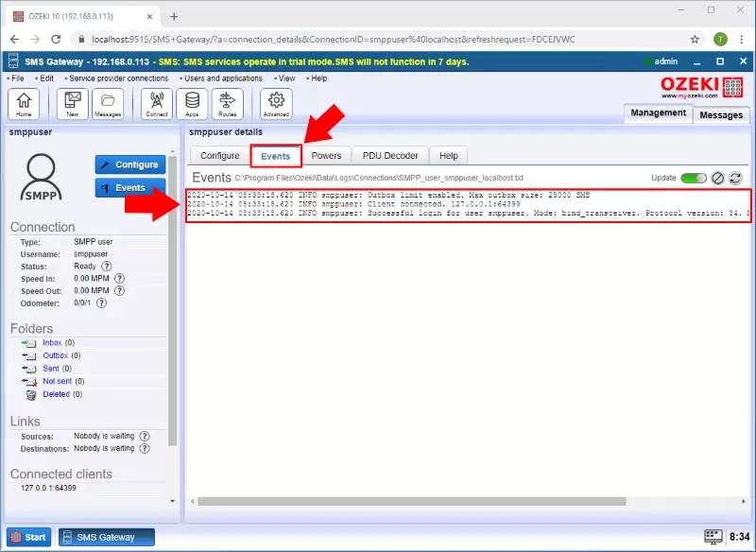This screenshot has height=552, width=756.
Task: Click the SMPP user avatar icon
Action: [41, 177]
